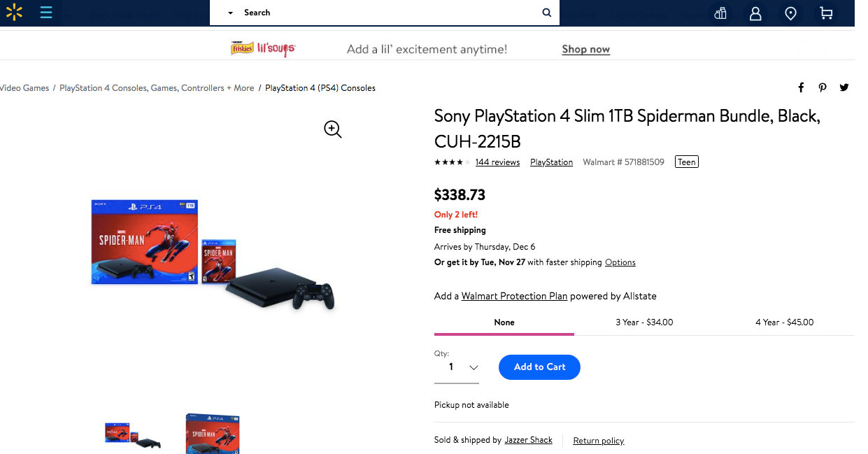
Task: Open the 144 reviews link
Action: [497, 162]
